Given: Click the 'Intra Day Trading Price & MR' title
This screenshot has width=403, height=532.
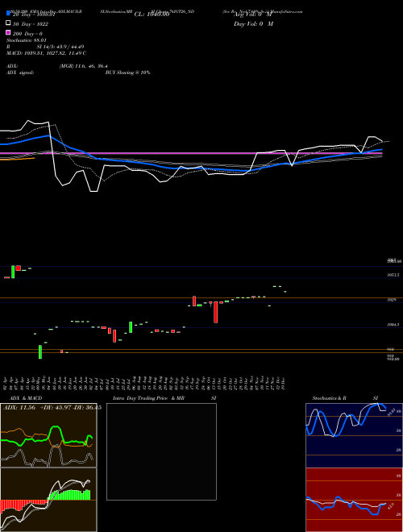Looking at the screenshot, I should pyautogui.click(x=148, y=397).
